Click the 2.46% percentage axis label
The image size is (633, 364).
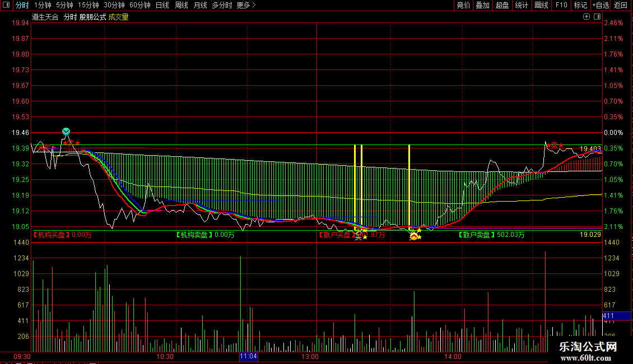613,23
